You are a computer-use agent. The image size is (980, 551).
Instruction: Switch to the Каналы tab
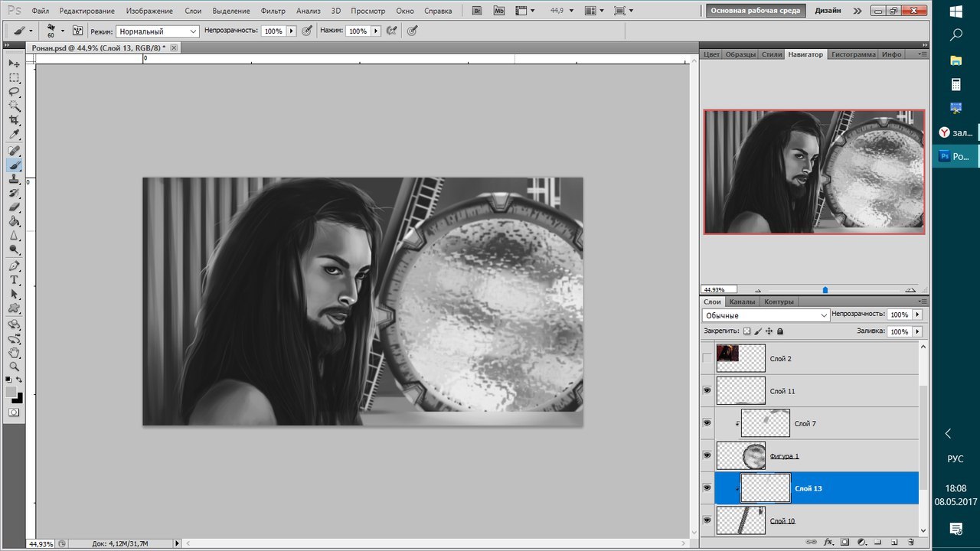(742, 302)
